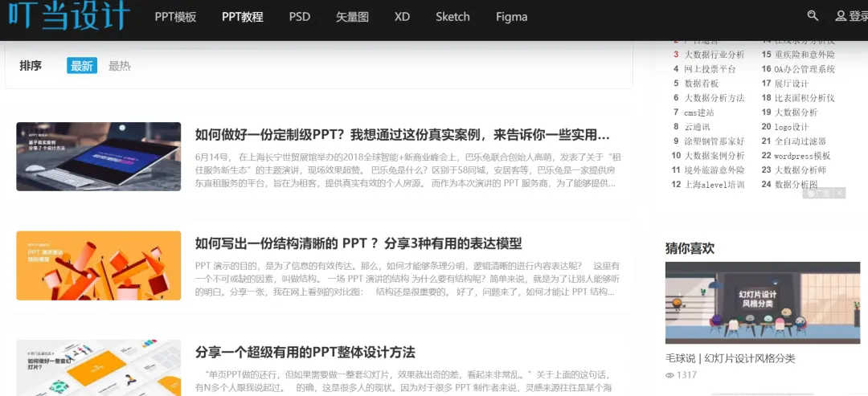Screen dimensions: 868x396
Task: Click excerpt starting 6月14号, 在上海长宁
Action: (x=408, y=169)
